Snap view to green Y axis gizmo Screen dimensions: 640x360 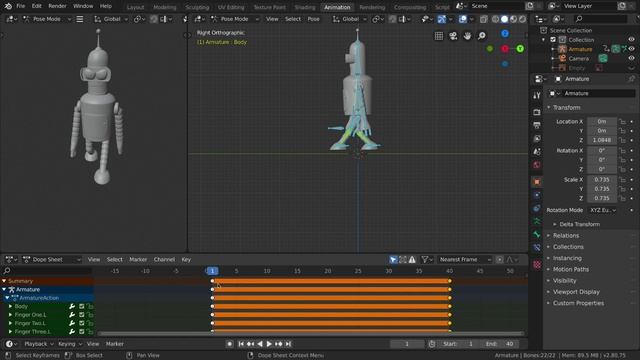[520, 49]
